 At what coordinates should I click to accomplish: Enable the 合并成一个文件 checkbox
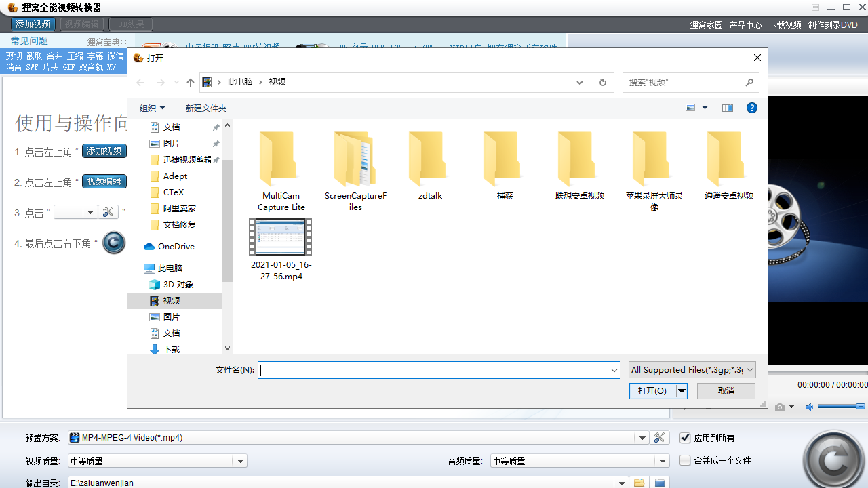[x=685, y=460]
